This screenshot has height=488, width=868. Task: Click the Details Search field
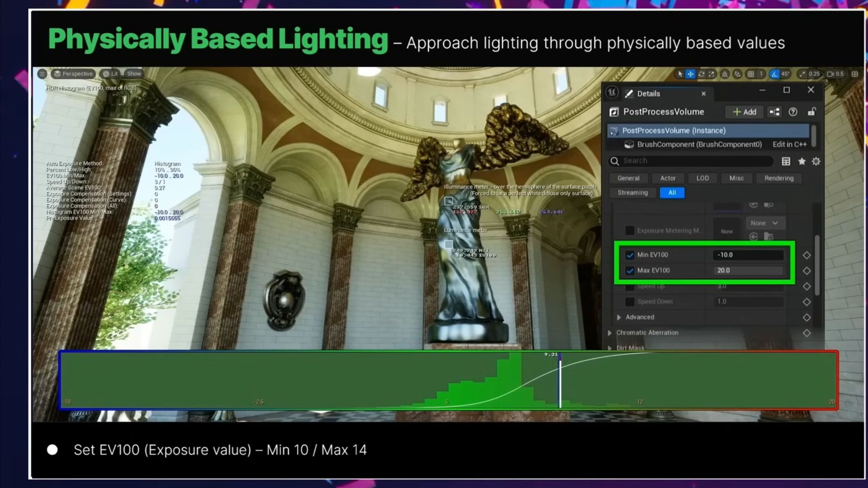[691, 161]
